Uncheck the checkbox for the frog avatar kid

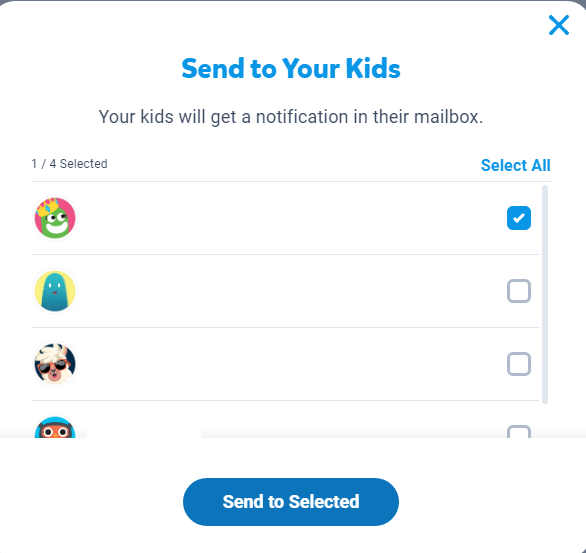tap(519, 218)
